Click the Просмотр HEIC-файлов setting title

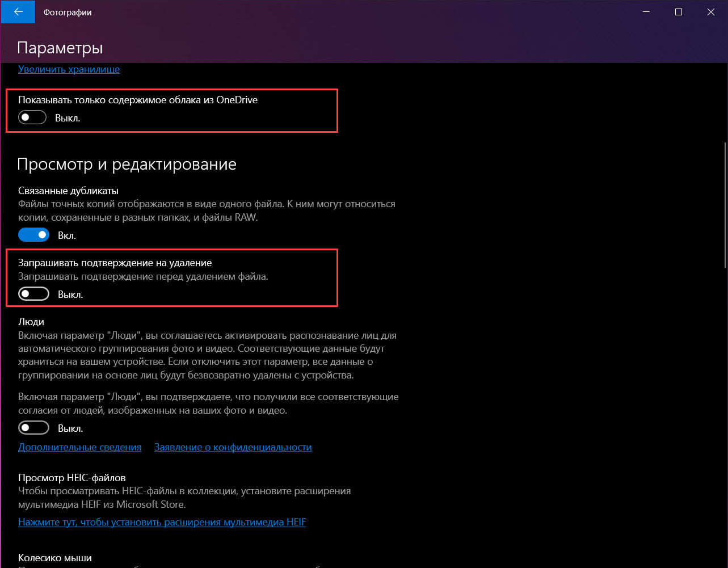tap(71, 478)
